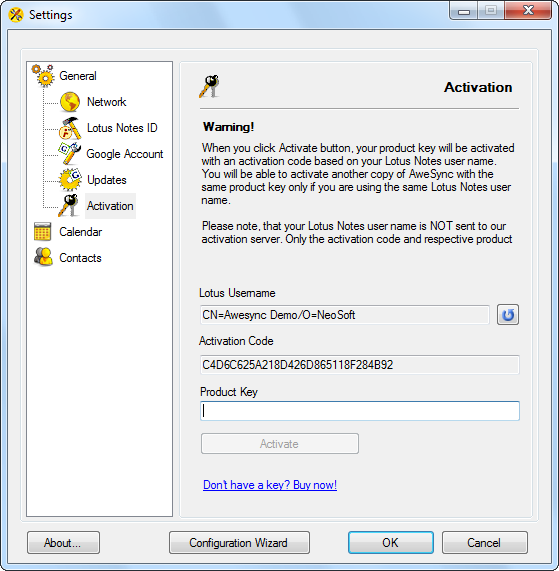Click the "Activation" page title
The width and height of the screenshot is (559, 571).
click(478, 87)
